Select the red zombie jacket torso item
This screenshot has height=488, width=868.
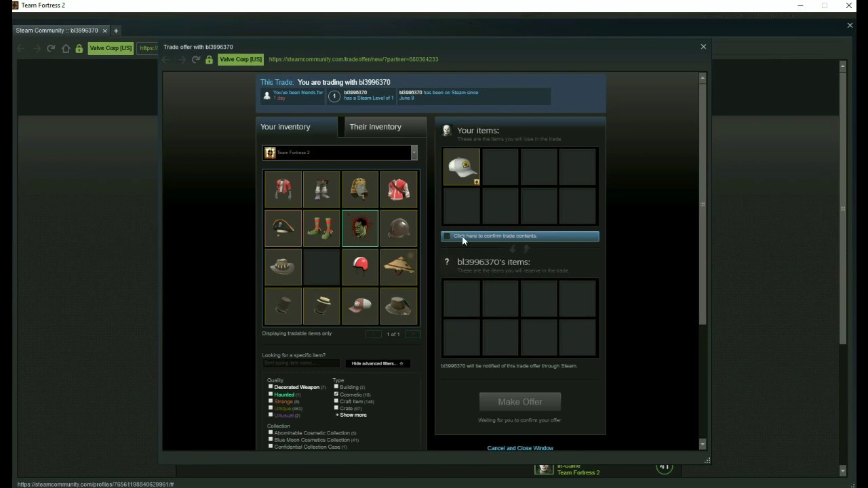pyautogui.click(x=283, y=189)
